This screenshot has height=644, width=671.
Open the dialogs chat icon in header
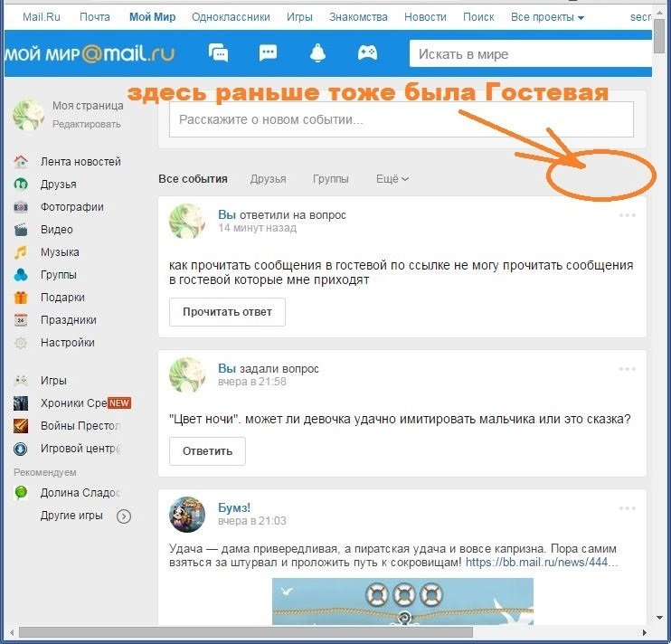pos(218,53)
